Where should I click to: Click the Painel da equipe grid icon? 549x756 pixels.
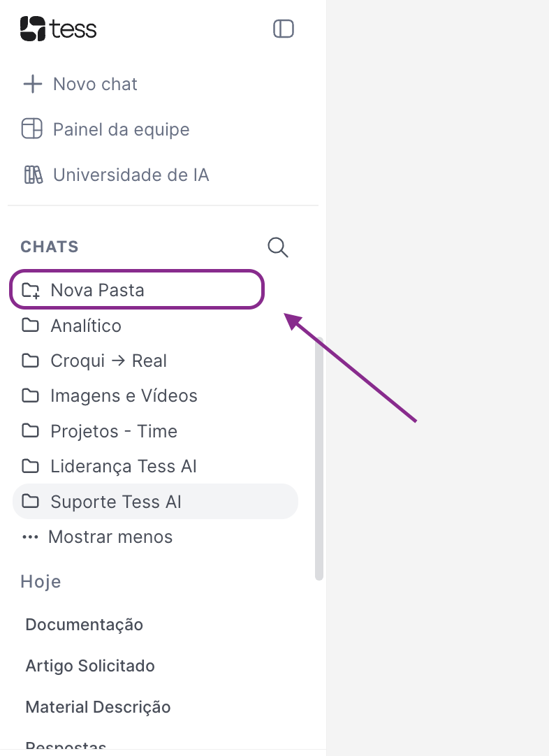click(x=32, y=129)
